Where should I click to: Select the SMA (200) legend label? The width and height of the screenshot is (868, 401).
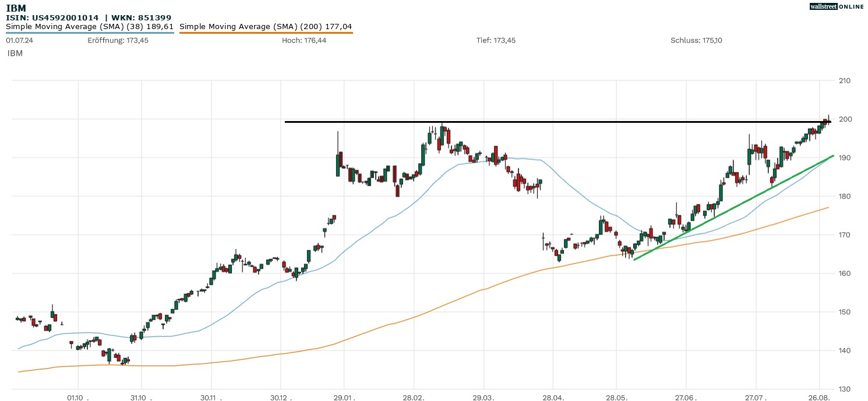pyautogui.click(x=266, y=27)
